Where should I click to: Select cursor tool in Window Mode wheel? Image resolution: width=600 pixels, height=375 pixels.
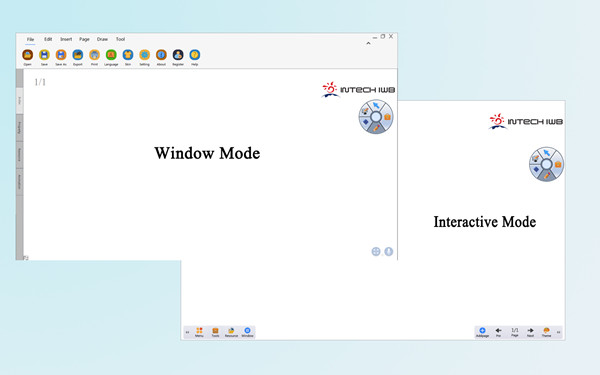(376, 105)
